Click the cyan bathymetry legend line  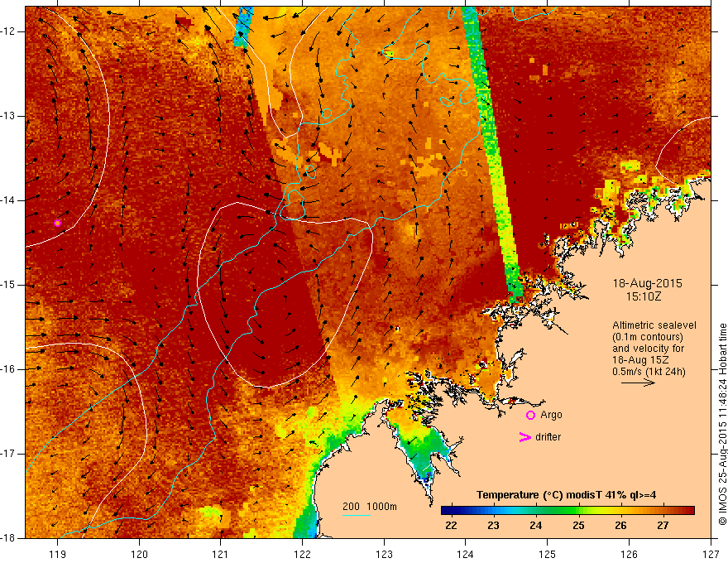click(x=357, y=515)
